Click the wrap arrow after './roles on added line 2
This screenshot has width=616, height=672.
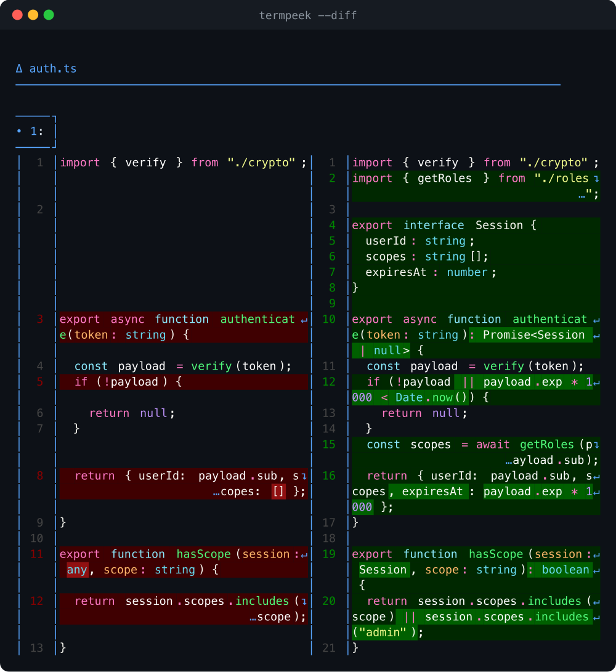coord(596,178)
